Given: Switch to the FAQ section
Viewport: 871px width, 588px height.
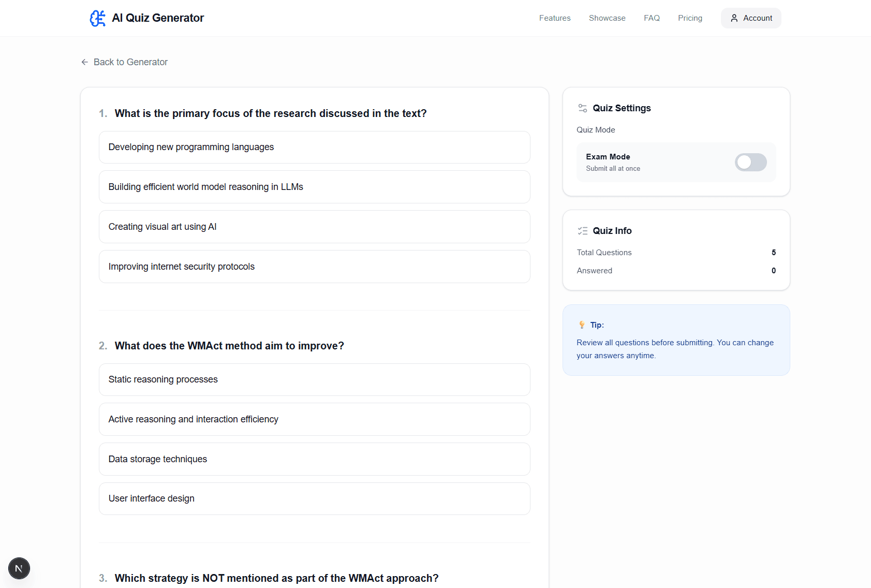Looking at the screenshot, I should (x=652, y=18).
